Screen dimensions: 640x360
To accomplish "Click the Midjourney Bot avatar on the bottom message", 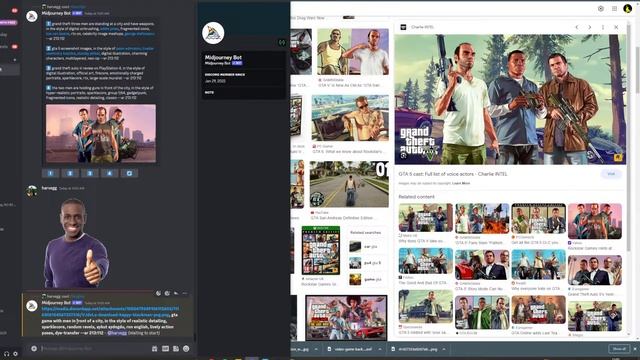I will coord(32,306).
